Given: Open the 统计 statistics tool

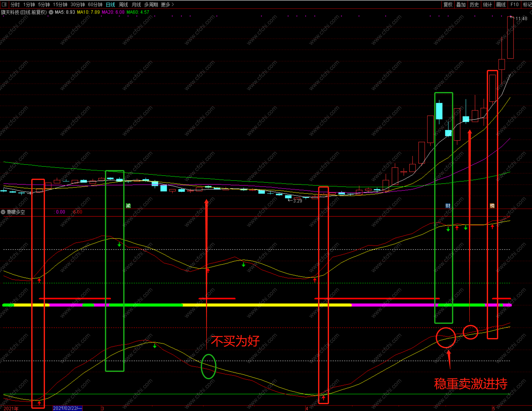Looking at the screenshot, I should point(487,5).
